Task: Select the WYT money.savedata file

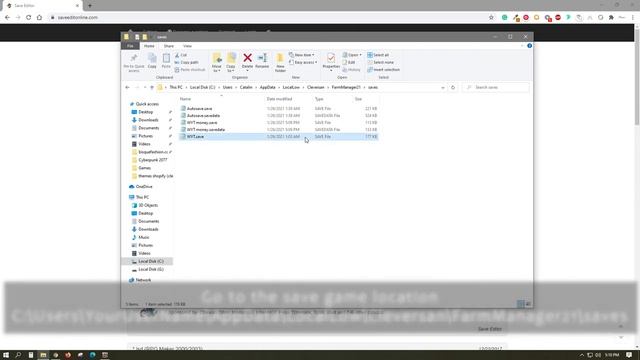Action: click(278, 129)
